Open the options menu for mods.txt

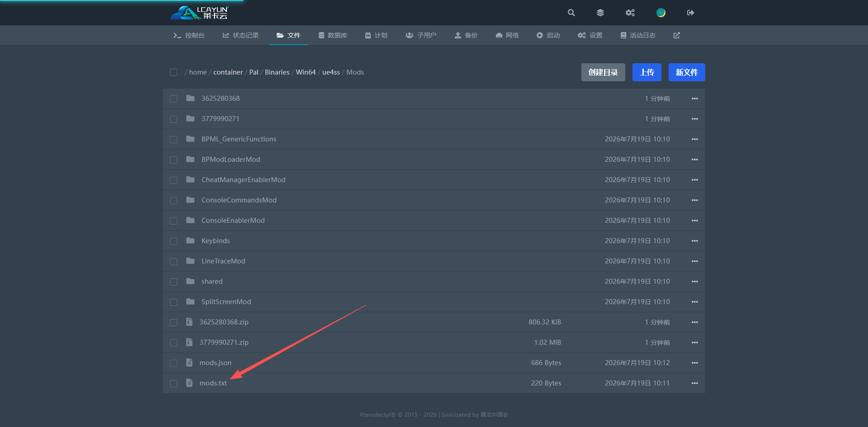pos(695,383)
